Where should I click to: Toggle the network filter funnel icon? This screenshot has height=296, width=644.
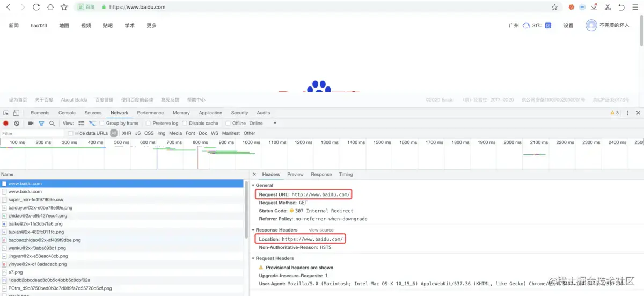pyautogui.click(x=41, y=124)
